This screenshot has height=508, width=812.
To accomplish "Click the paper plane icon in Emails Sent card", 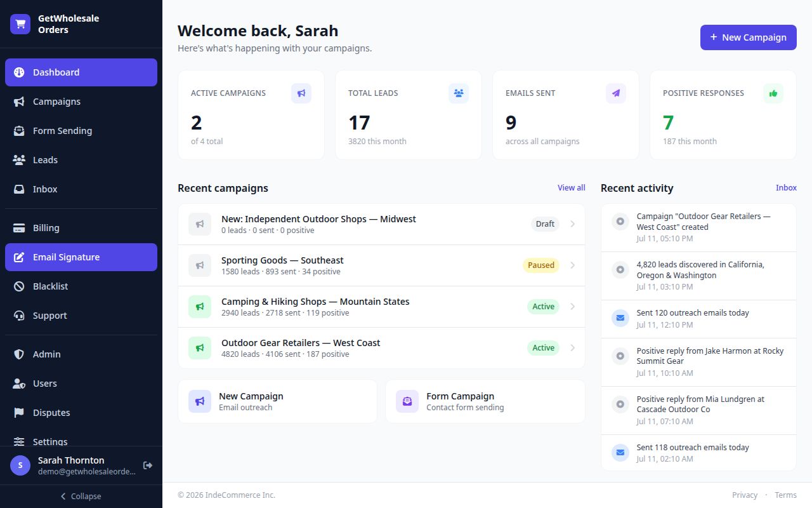I will click(x=616, y=93).
